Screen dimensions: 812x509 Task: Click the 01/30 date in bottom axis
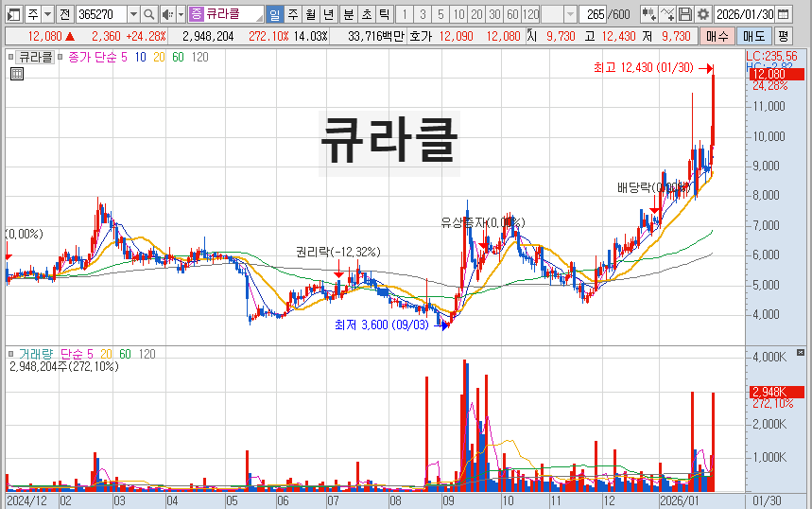tap(767, 500)
